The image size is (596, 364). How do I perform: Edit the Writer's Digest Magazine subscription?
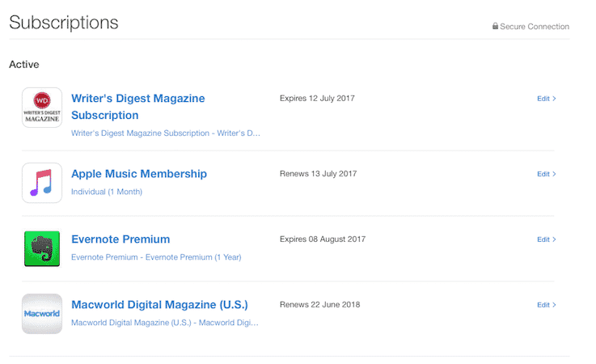click(x=546, y=99)
